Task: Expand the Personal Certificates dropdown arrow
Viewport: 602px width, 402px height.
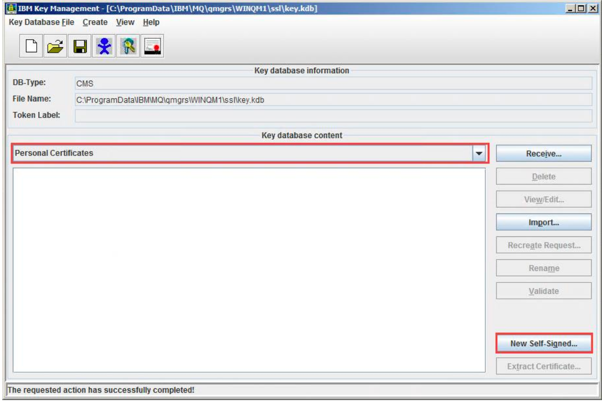Action: tap(479, 153)
